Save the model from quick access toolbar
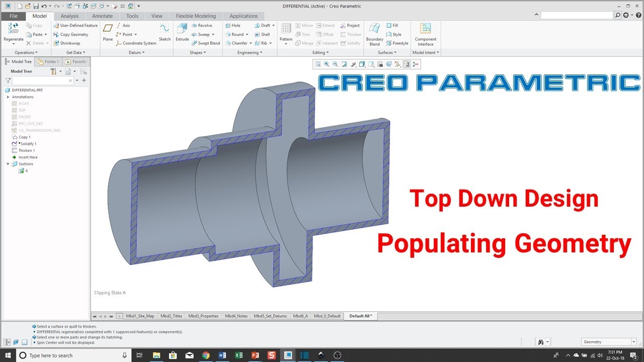This screenshot has width=644, height=362. 36,6
